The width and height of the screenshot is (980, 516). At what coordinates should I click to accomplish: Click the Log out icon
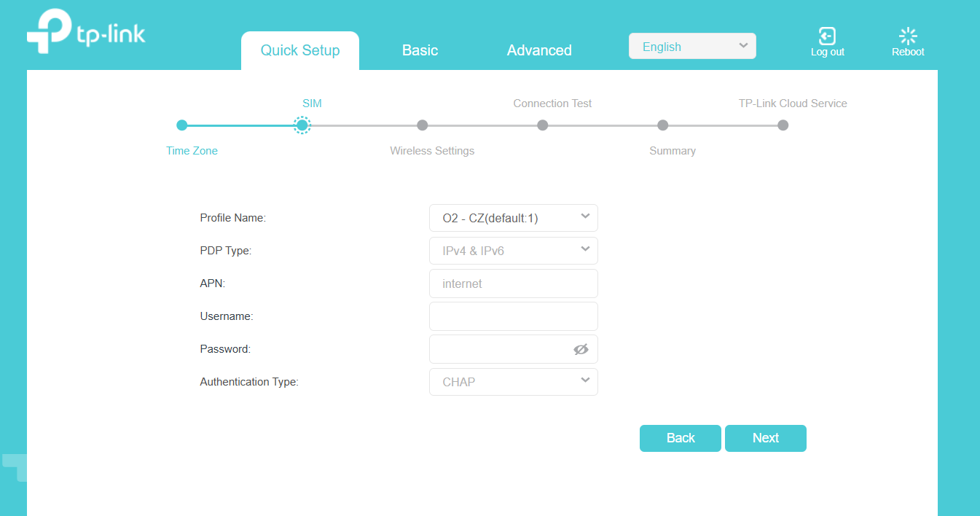827,36
